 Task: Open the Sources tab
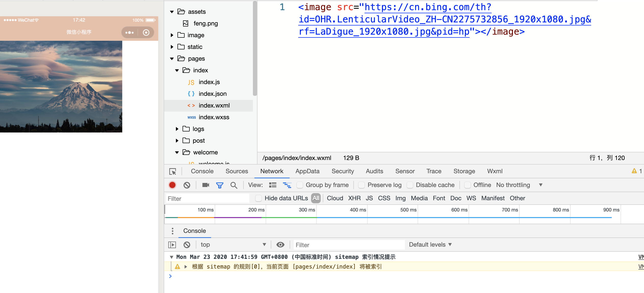[x=237, y=171]
